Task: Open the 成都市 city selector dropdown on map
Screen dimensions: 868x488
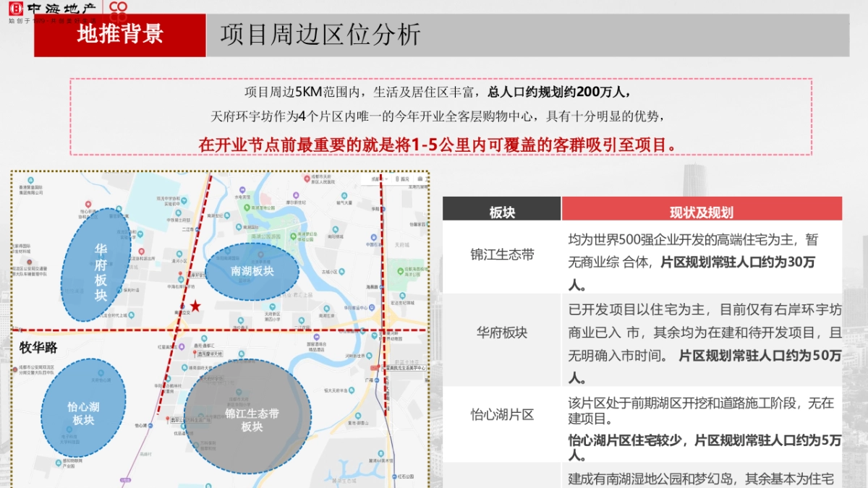Action: (x=377, y=179)
